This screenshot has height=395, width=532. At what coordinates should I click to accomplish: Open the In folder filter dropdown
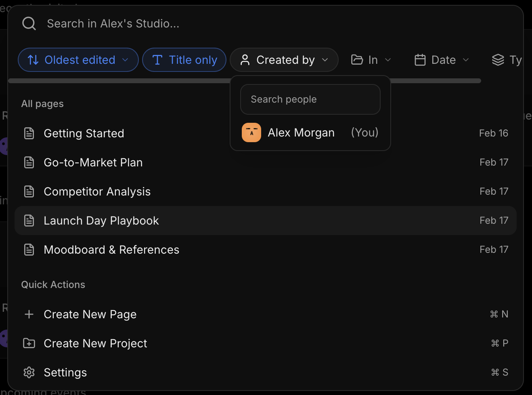[371, 59]
